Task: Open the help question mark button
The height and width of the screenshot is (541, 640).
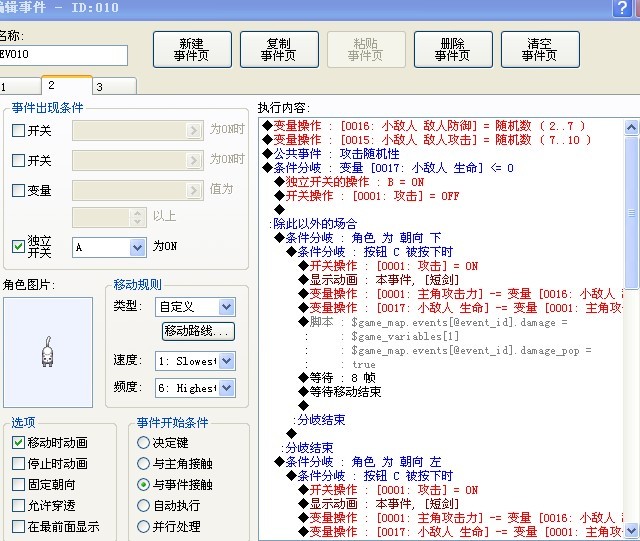Action: pos(622,8)
